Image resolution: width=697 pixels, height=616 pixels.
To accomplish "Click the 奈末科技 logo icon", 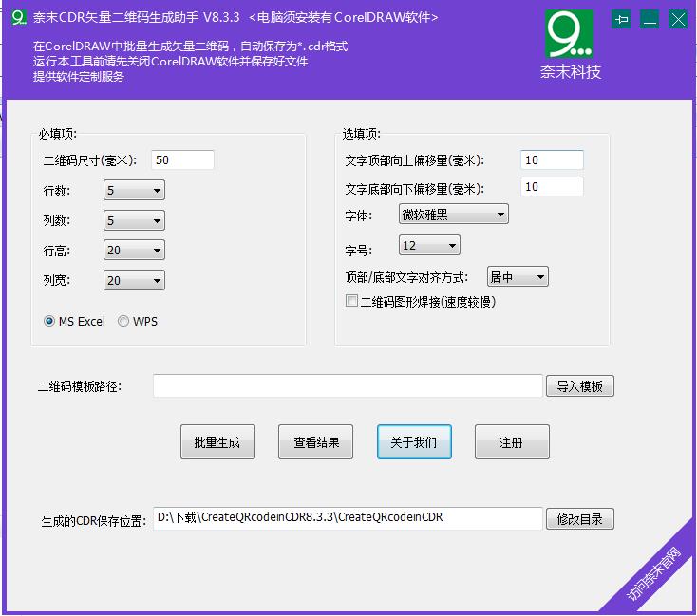I will [570, 34].
